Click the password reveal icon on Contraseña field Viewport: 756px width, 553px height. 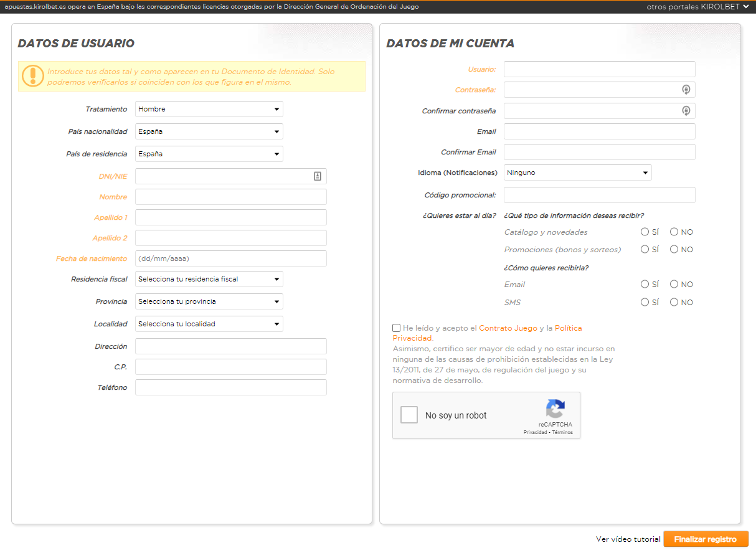click(x=686, y=90)
